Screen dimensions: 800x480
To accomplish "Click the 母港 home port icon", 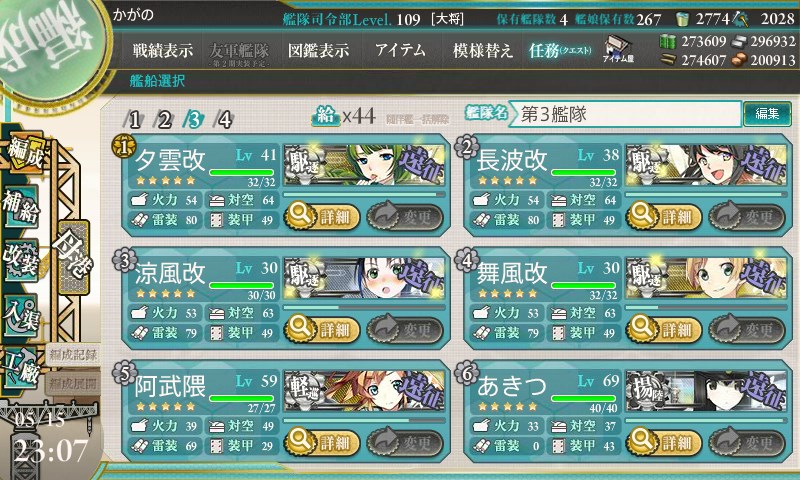I will (73, 257).
